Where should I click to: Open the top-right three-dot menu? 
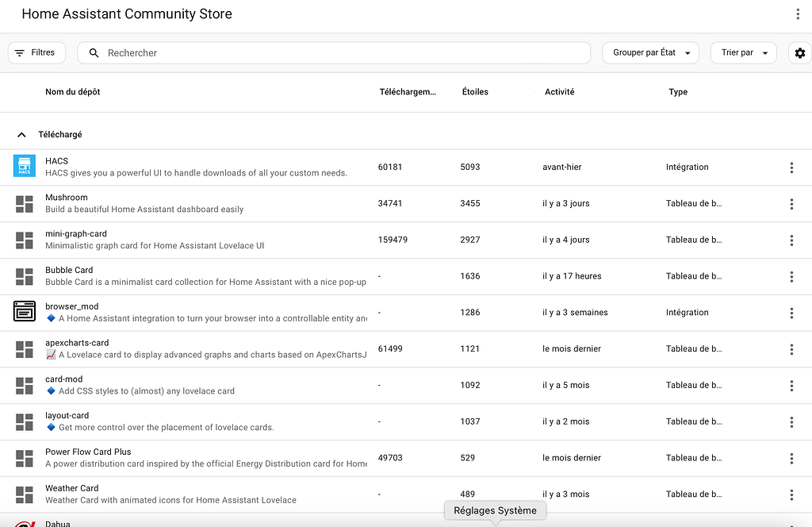(797, 13)
